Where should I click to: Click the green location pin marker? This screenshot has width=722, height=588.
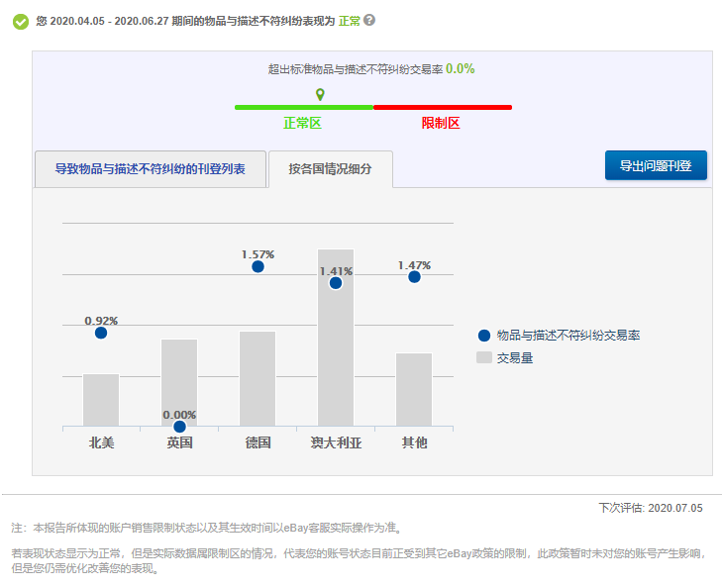[320, 95]
